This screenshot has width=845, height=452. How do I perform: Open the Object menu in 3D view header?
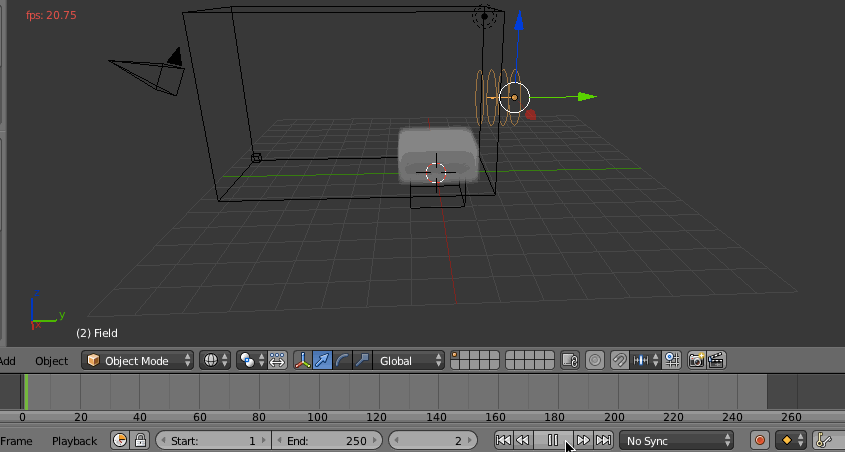point(51,360)
